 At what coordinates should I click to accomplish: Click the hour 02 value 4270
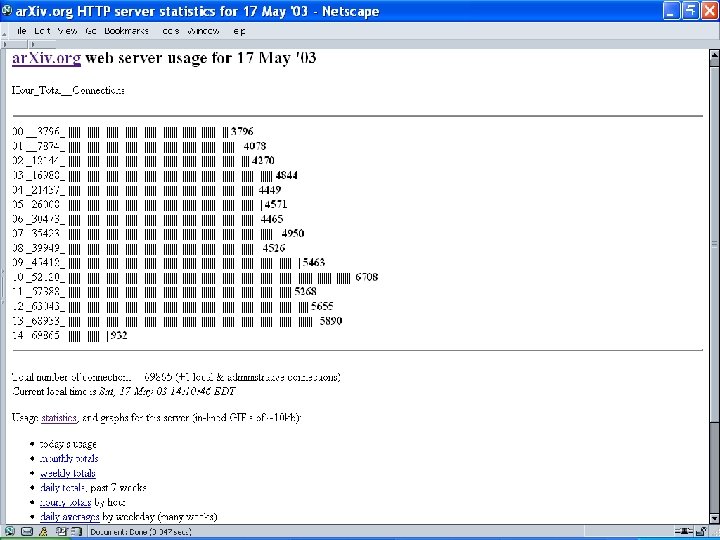tap(263, 161)
